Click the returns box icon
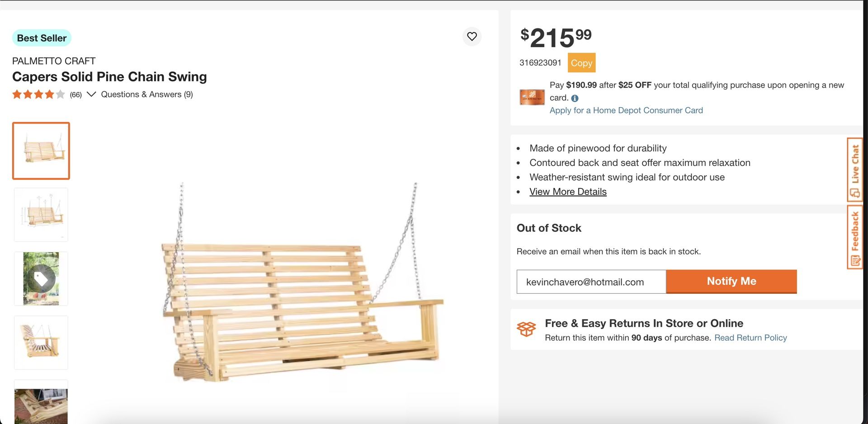 tap(526, 330)
